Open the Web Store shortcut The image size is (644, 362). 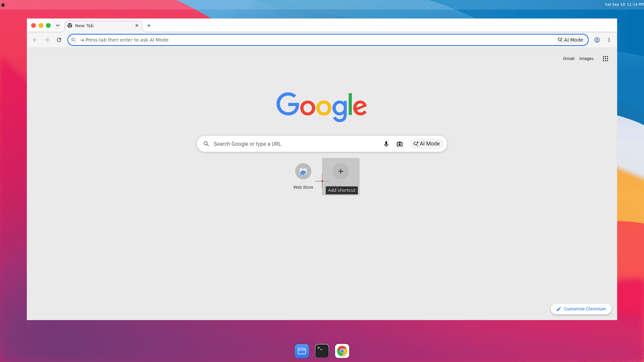tap(303, 176)
